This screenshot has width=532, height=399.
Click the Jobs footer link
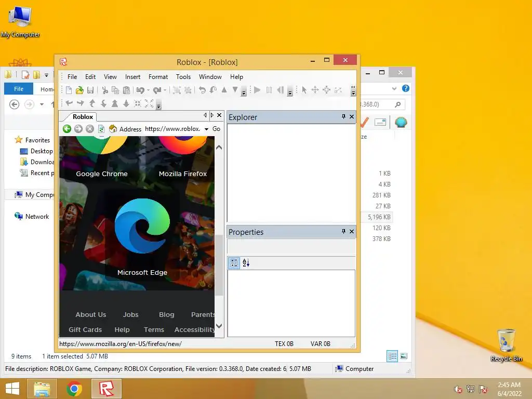(x=130, y=314)
